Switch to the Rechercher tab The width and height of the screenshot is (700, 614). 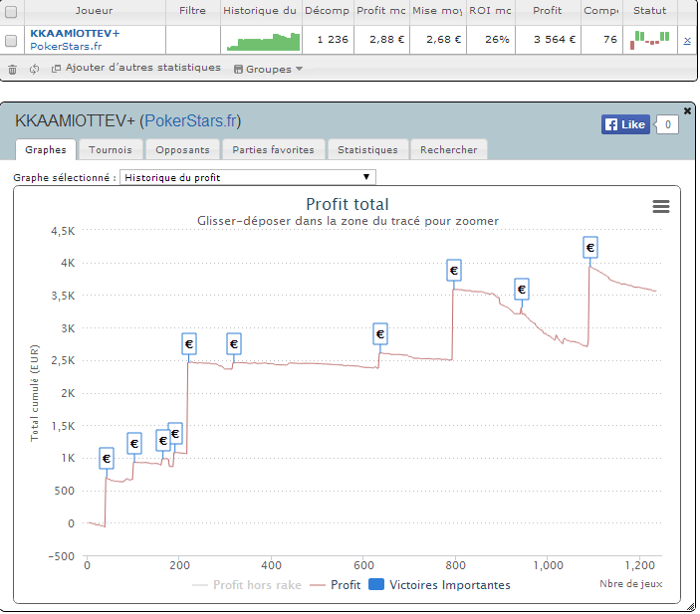click(449, 150)
